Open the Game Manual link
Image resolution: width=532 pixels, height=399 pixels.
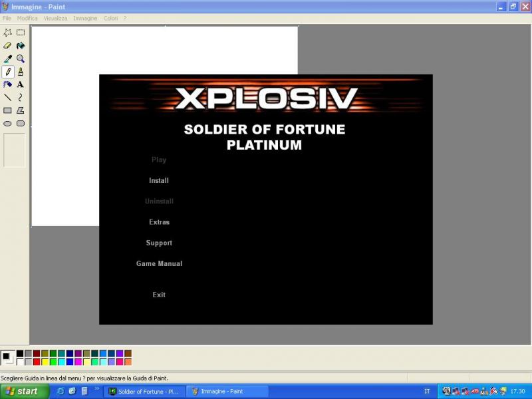[x=159, y=263]
